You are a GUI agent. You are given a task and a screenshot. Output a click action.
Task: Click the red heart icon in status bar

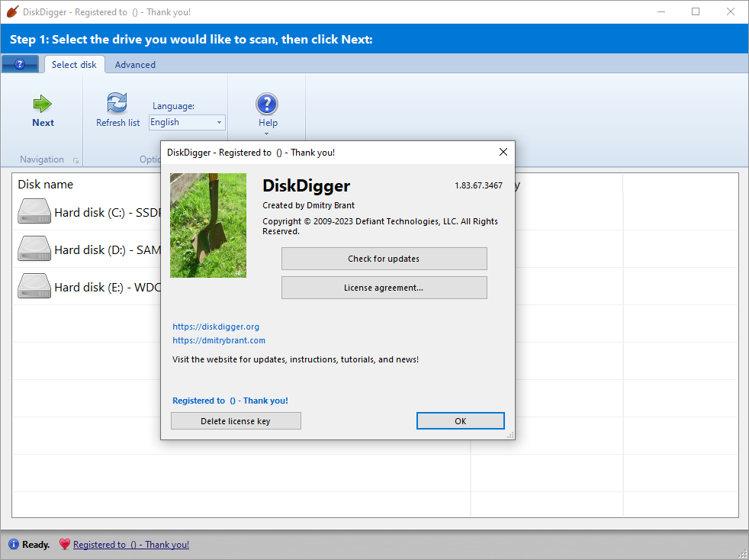[65, 544]
